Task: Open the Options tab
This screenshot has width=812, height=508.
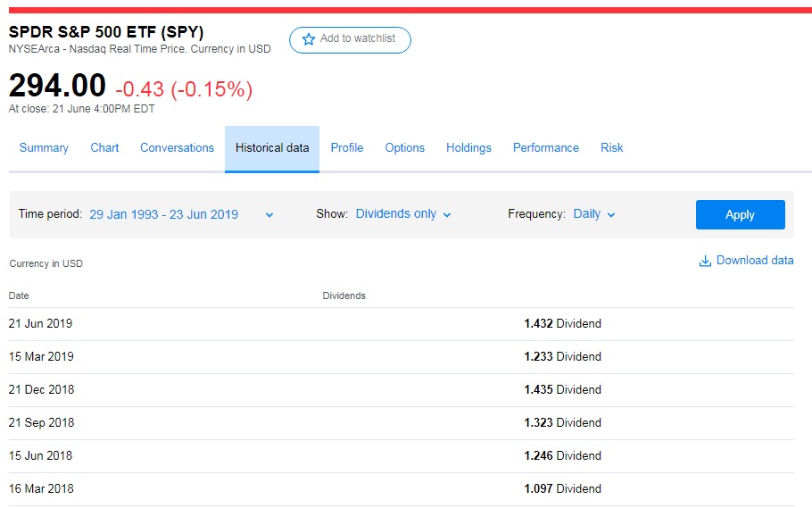Action: 404,148
